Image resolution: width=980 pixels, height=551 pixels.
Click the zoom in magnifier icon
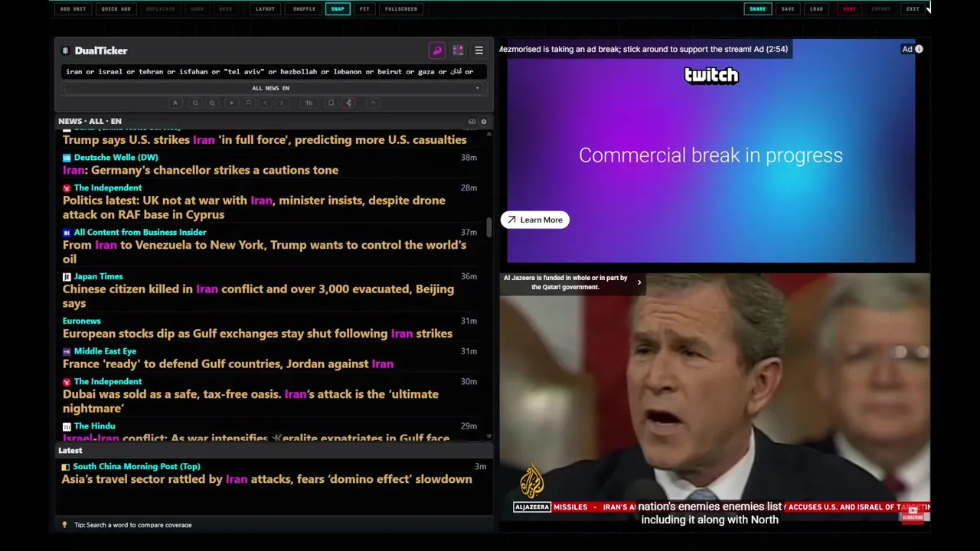tap(212, 103)
